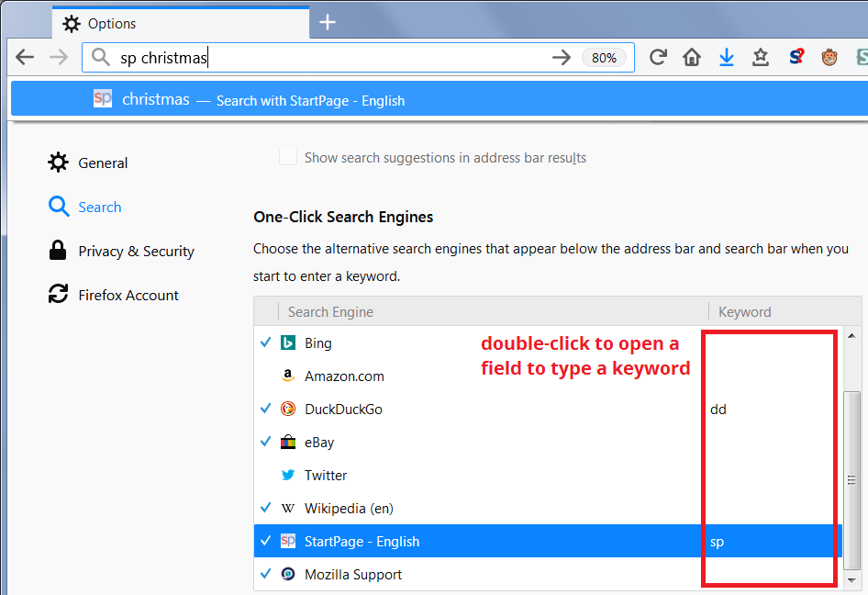Screen dimensions: 868x595
Task: Click the engine list scrollbar down arrow
Action: [852, 580]
